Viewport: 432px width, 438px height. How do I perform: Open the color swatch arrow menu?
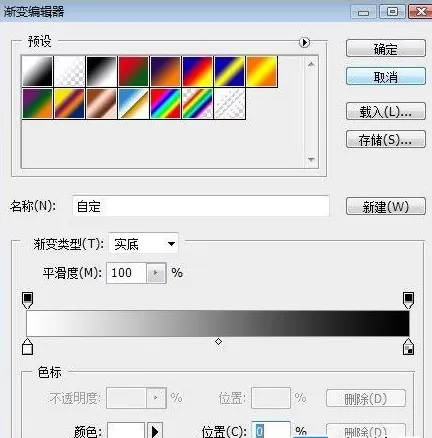pos(155,430)
